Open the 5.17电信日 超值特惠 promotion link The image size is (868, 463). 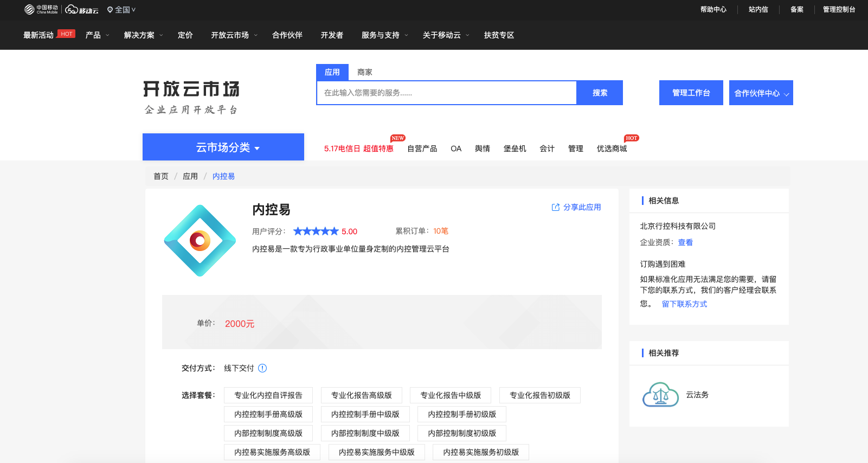359,149
